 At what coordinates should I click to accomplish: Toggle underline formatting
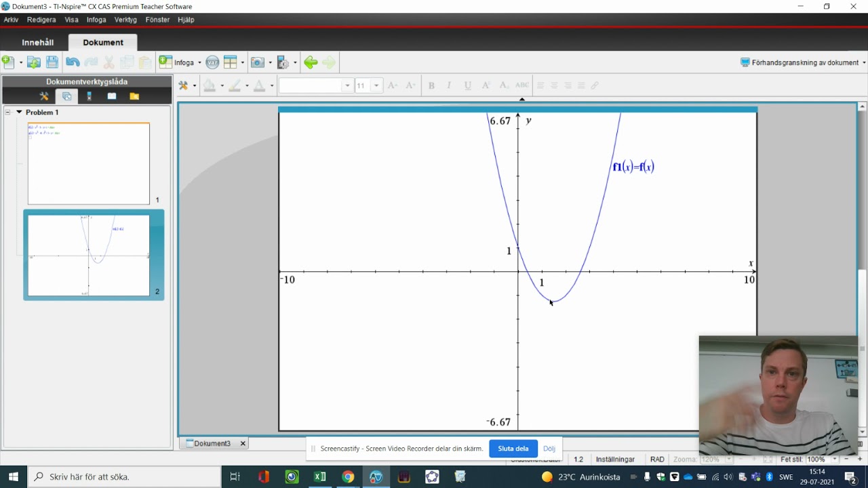point(467,85)
